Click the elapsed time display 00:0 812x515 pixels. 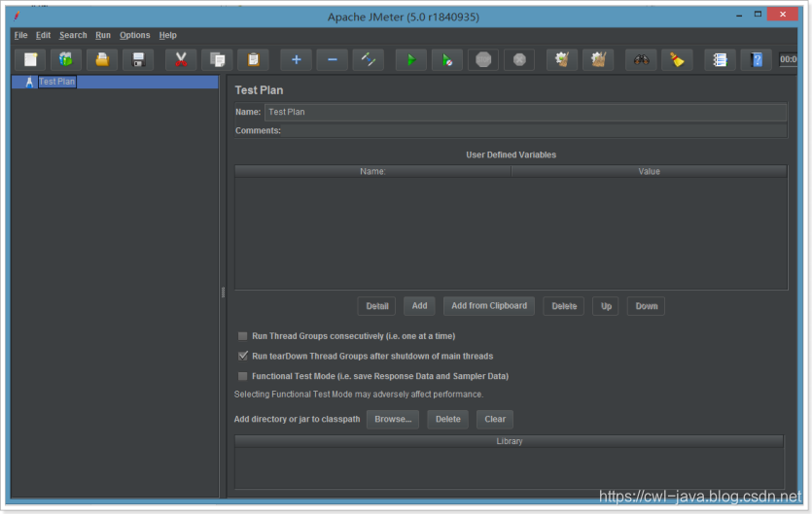789,59
